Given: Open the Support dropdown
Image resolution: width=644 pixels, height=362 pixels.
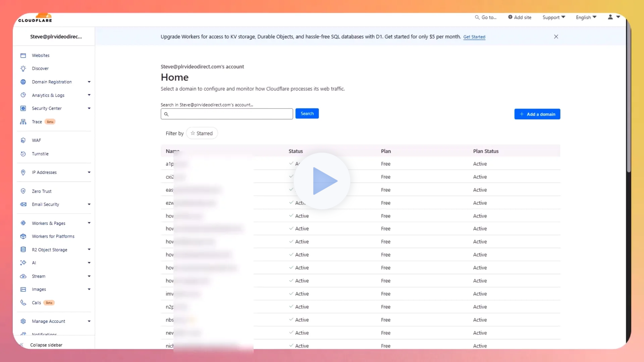Looking at the screenshot, I should [x=554, y=17].
